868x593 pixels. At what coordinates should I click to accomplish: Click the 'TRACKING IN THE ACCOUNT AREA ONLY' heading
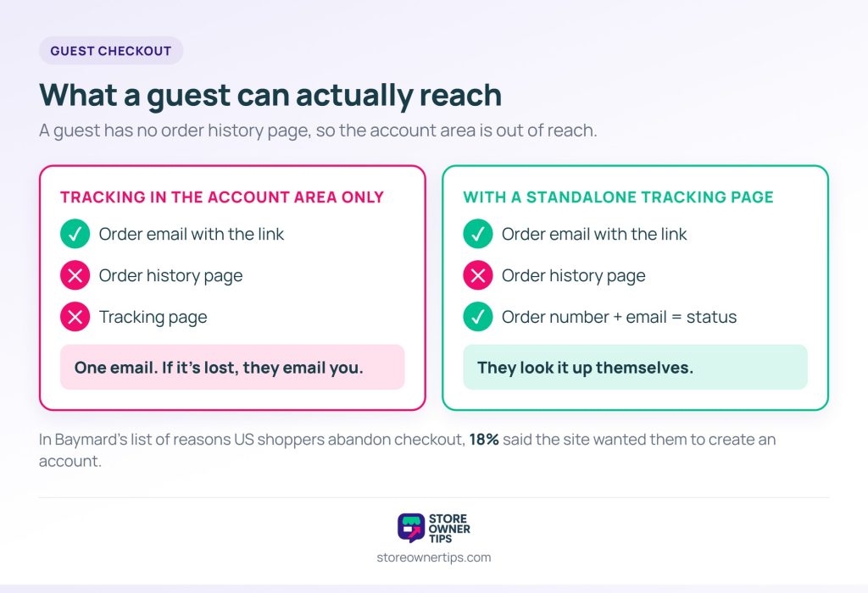(x=222, y=197)
